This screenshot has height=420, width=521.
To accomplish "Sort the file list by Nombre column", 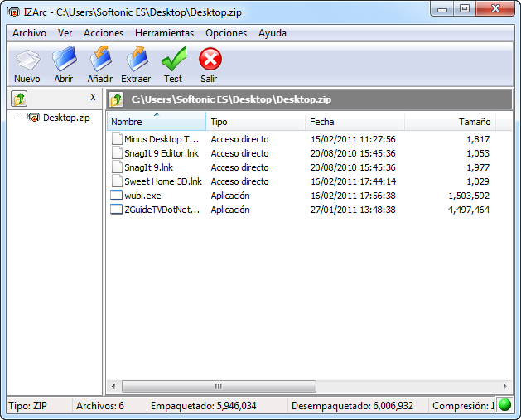I will [x=157, y=122].
